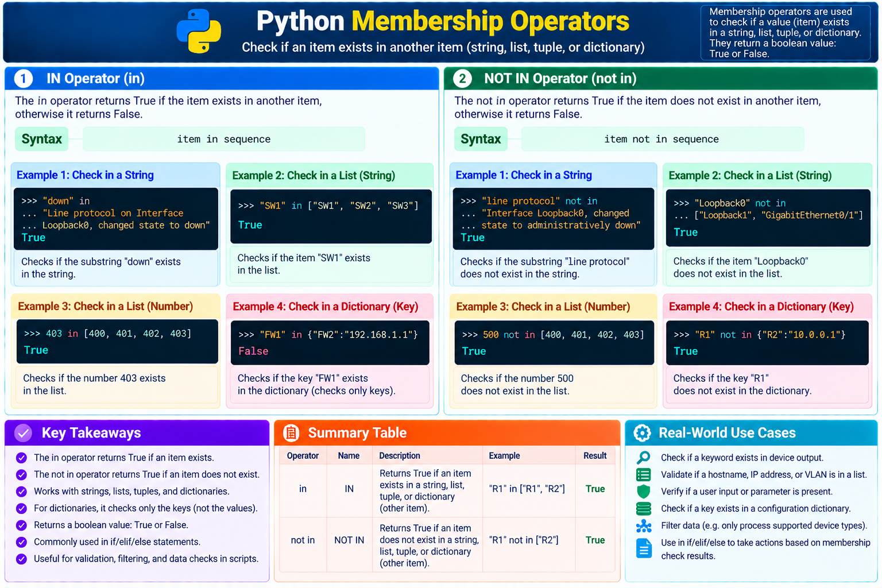Image resolution: width=882 pixels, height=588 pixels.
Task: Click the "True" result in the "not in" table row
Action: point(595,540)
